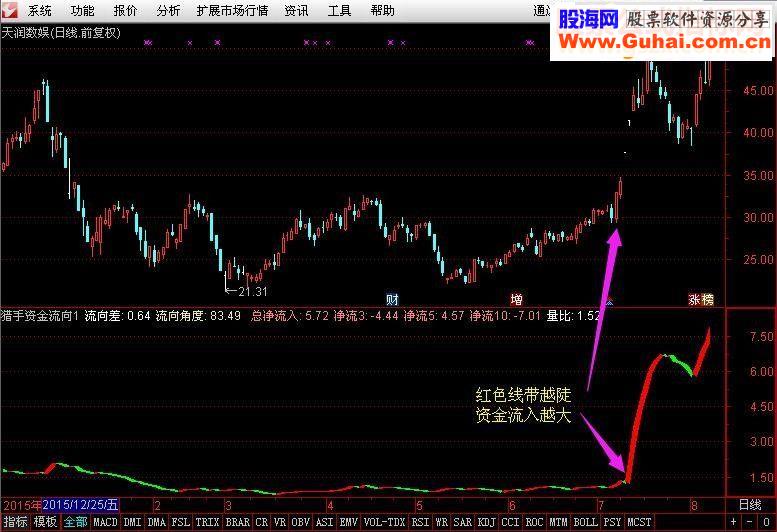The height and width of the screenshot is (532, 777).
Task: Switch to the KDJ indicator
Action: point(487,522)
